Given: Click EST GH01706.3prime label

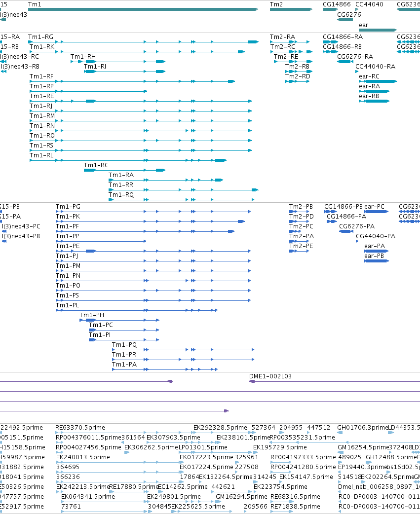Looking at the screenshot, I should click(363, 428).
